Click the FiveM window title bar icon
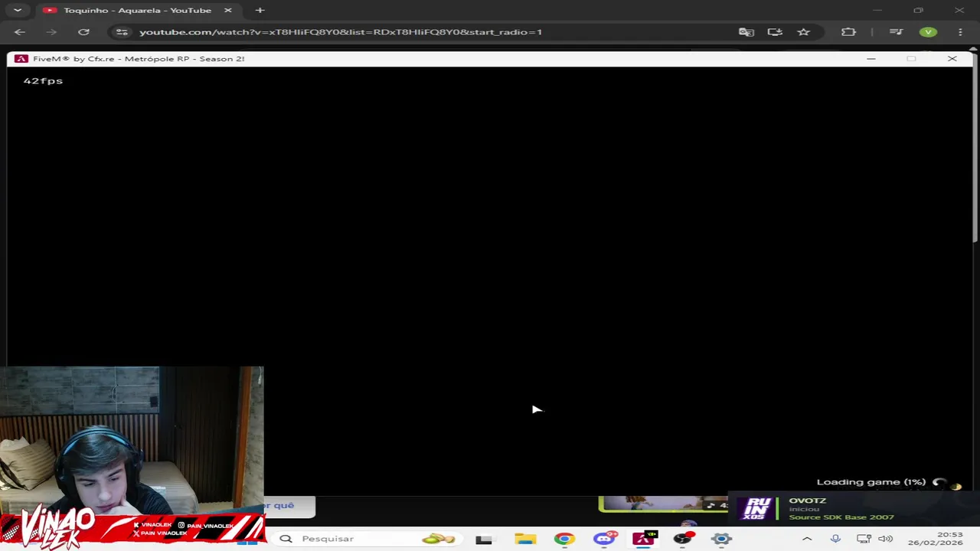 [21, 59]
